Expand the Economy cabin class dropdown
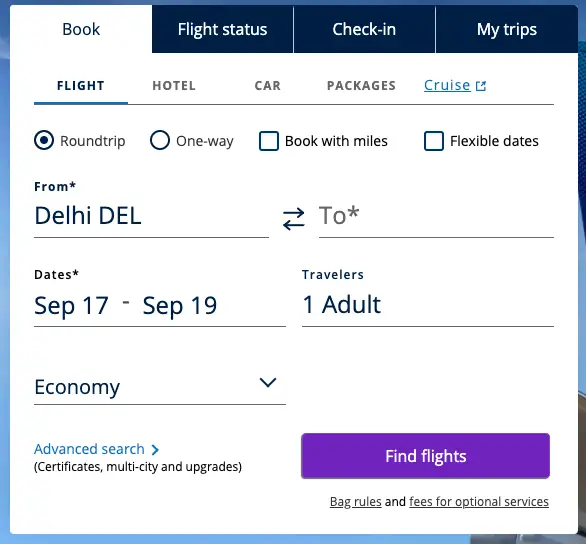586x544 pixels. click(160, 387)
